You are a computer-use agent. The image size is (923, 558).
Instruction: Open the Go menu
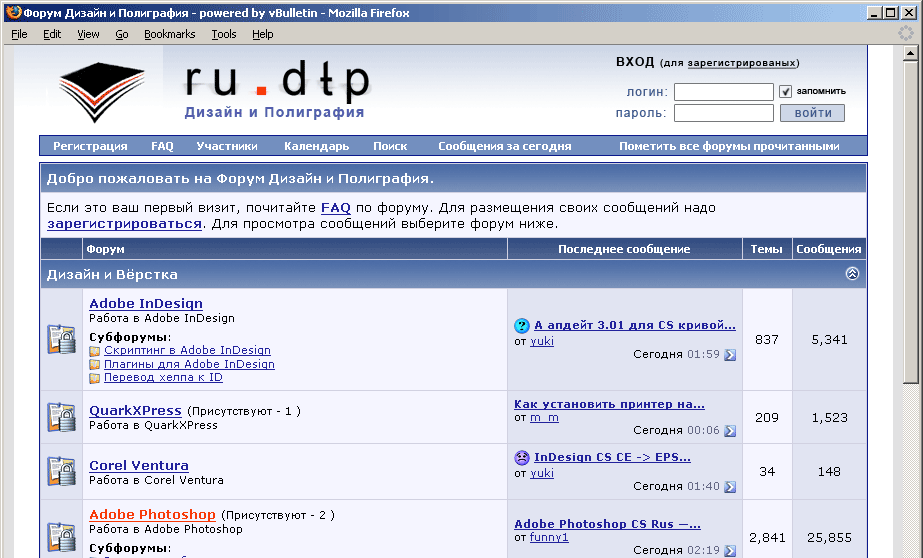(x=122, y=34)
